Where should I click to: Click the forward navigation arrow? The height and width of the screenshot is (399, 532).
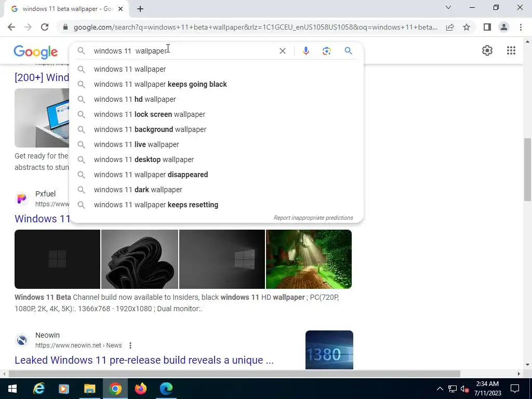point(28,27)
